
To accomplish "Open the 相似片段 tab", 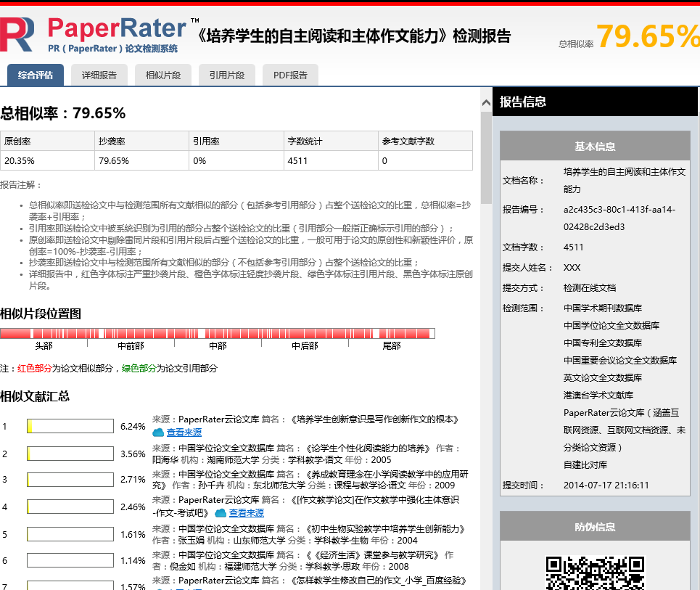I will click(x=163, y=75).
